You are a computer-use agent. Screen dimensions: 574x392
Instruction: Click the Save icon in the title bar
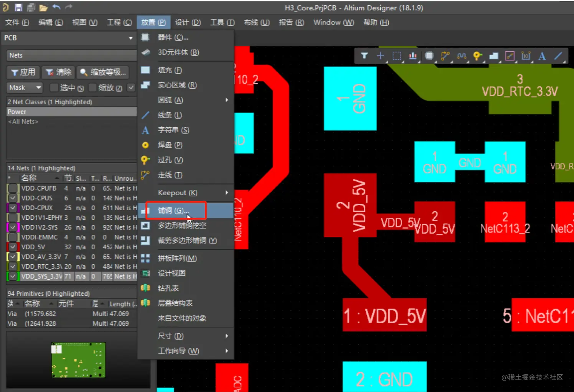coord(18,7)
